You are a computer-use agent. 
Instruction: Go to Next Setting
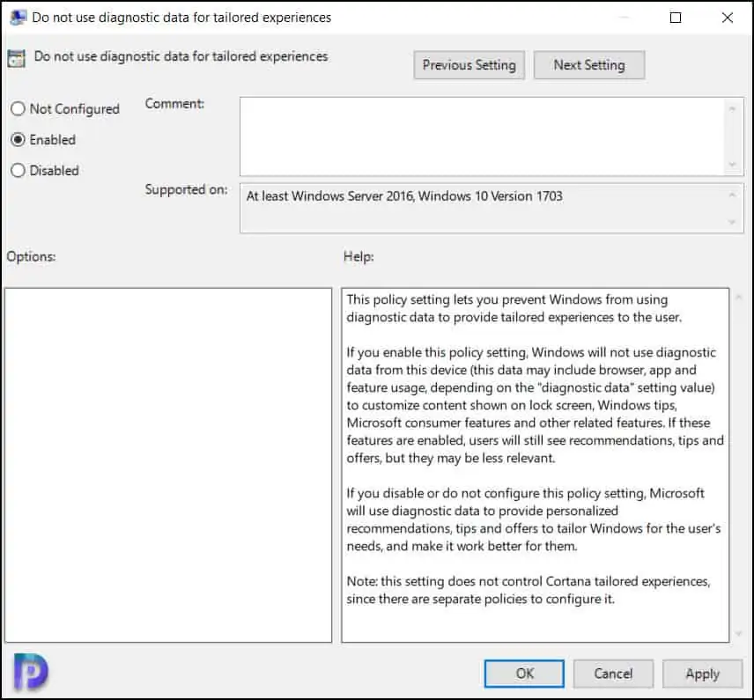tap(589, 65)
